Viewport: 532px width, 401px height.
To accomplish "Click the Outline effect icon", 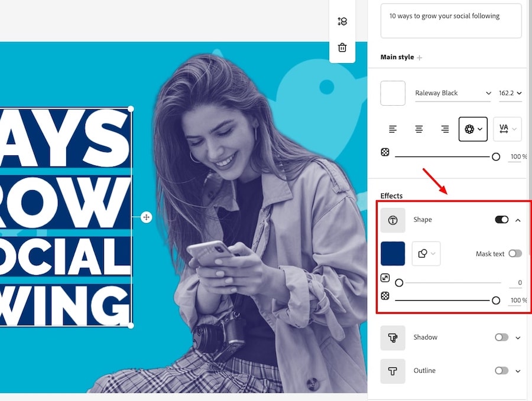I will (x=393, y=371).
